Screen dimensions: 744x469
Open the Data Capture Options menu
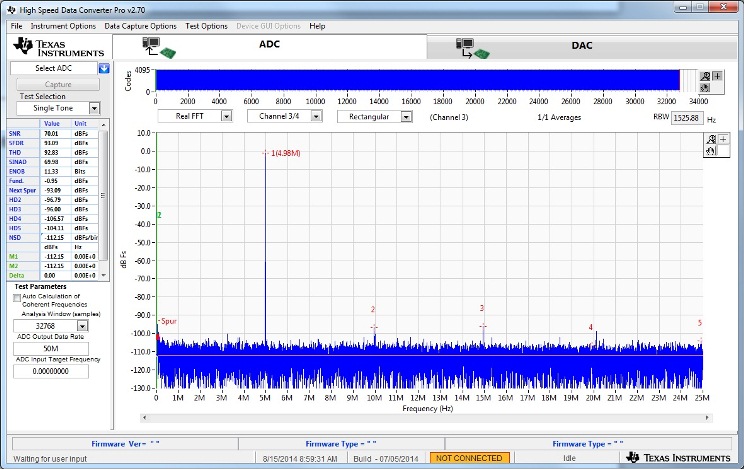click(140, 25)
